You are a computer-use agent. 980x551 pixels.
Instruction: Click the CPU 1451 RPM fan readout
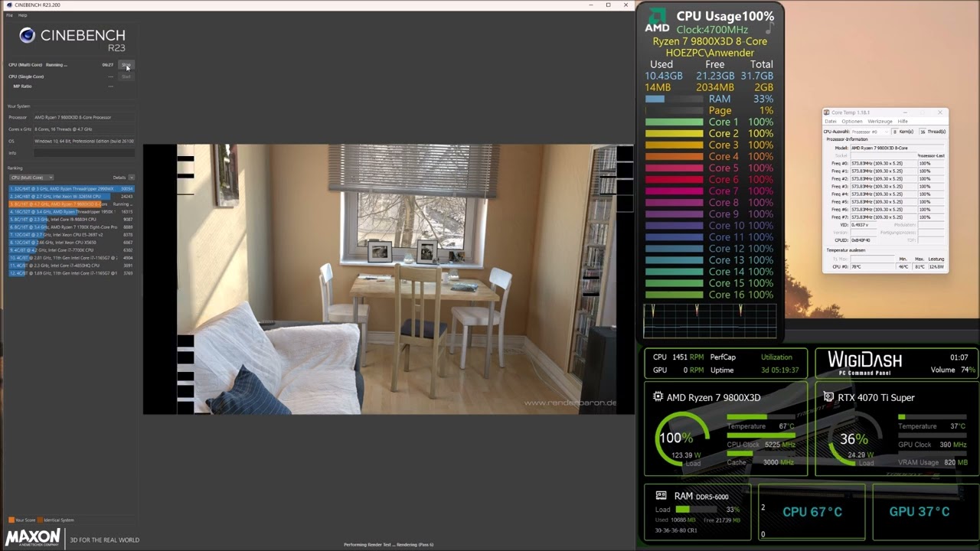click(678, 357)
